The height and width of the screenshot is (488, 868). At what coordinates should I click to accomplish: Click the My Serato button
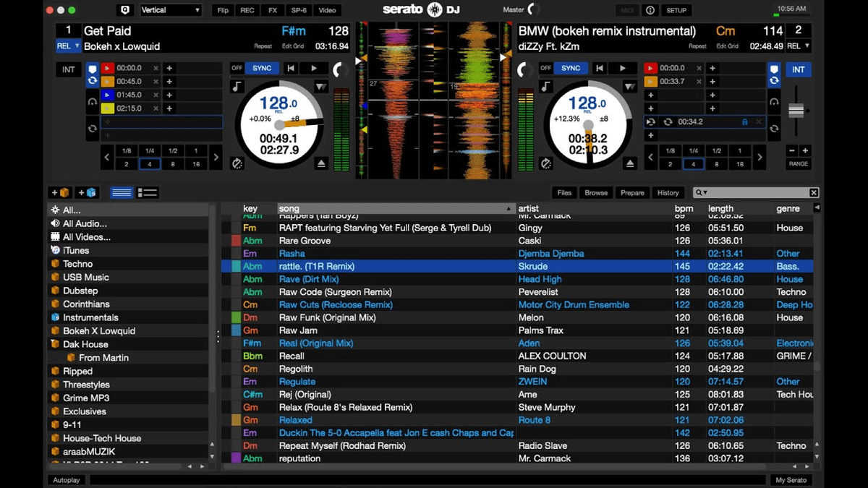pos(791,479)
